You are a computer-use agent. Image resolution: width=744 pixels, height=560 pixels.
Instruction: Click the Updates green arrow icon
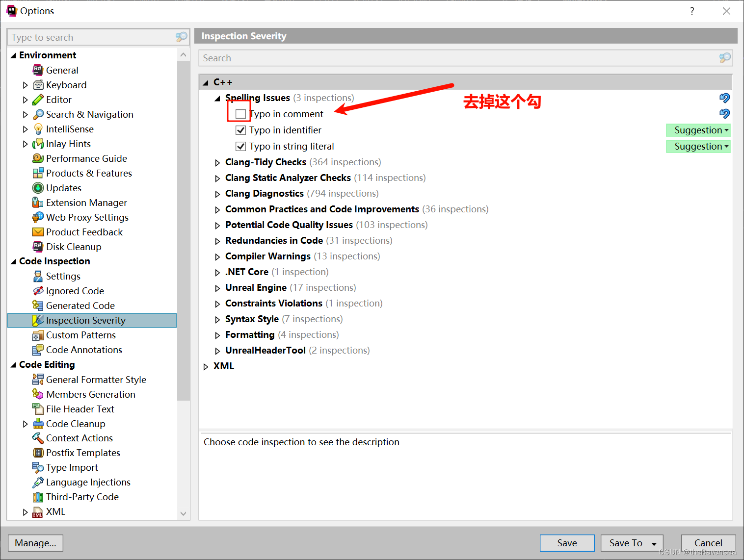pos(38,188)
